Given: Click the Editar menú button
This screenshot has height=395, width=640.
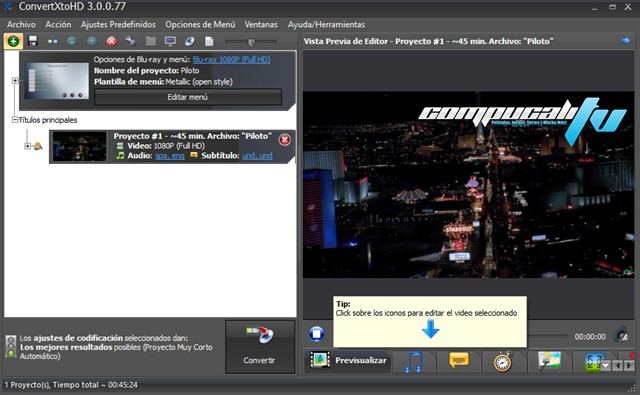Looking at the screenshot, I should pos(188,97).
